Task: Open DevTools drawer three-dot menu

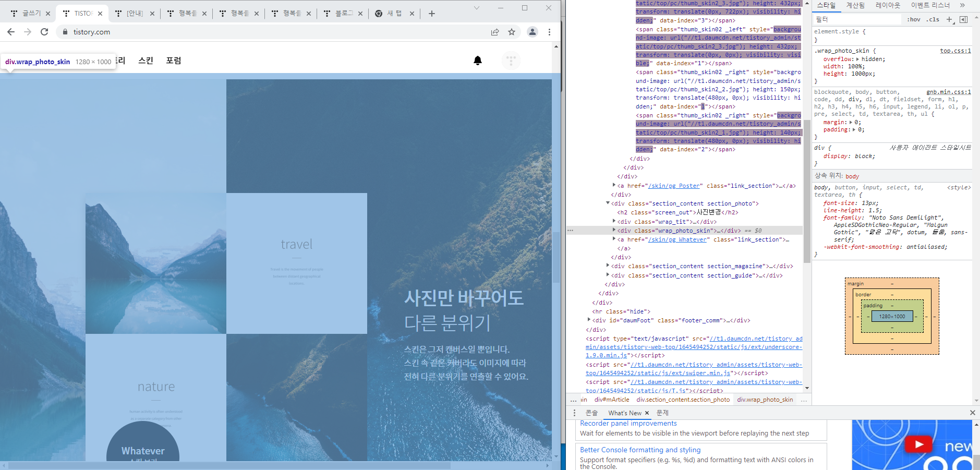Action: coord(574,413)
